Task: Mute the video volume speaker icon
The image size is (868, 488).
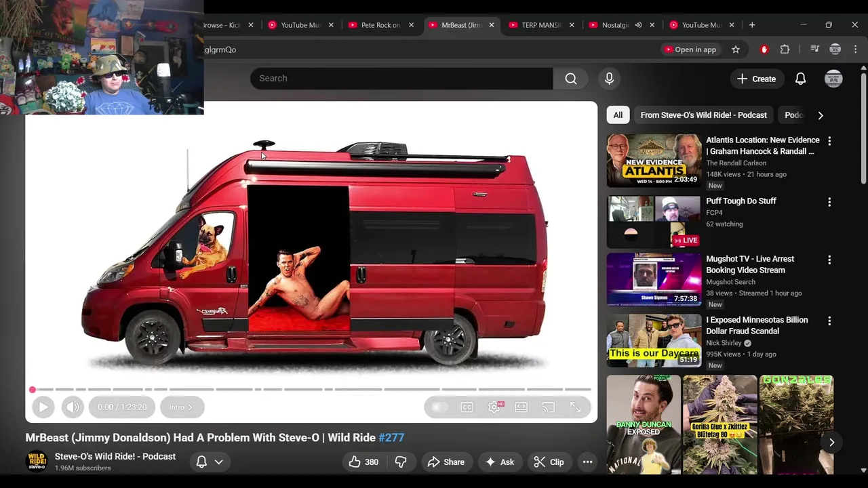Action: pyautogui.click(x=73, y=407)
